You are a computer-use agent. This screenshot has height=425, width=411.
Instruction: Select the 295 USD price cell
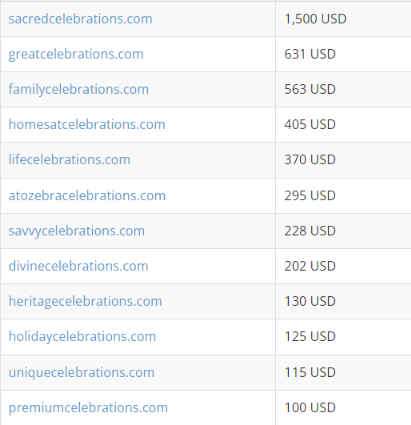tap(343, 196)
